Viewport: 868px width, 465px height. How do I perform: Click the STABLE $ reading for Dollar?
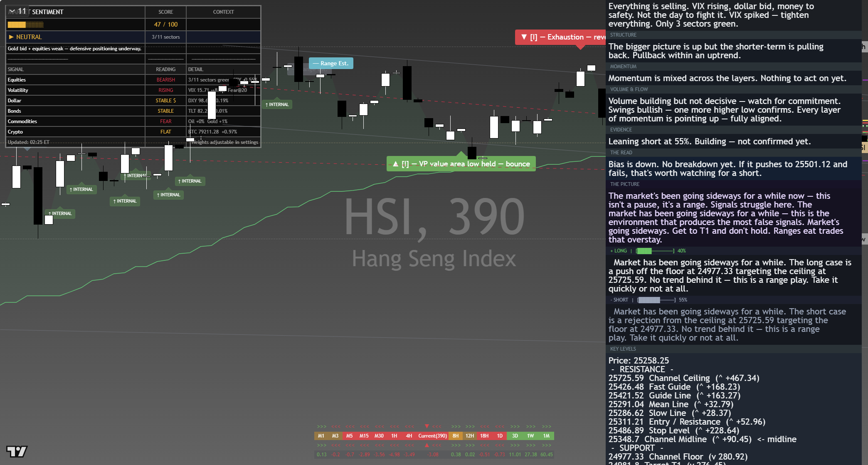[165, 101]
